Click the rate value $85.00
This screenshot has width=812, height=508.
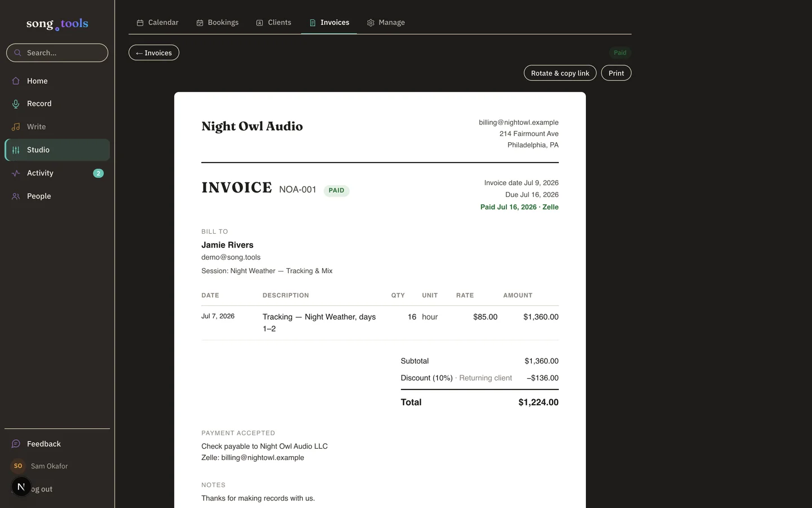pos(485,317)
